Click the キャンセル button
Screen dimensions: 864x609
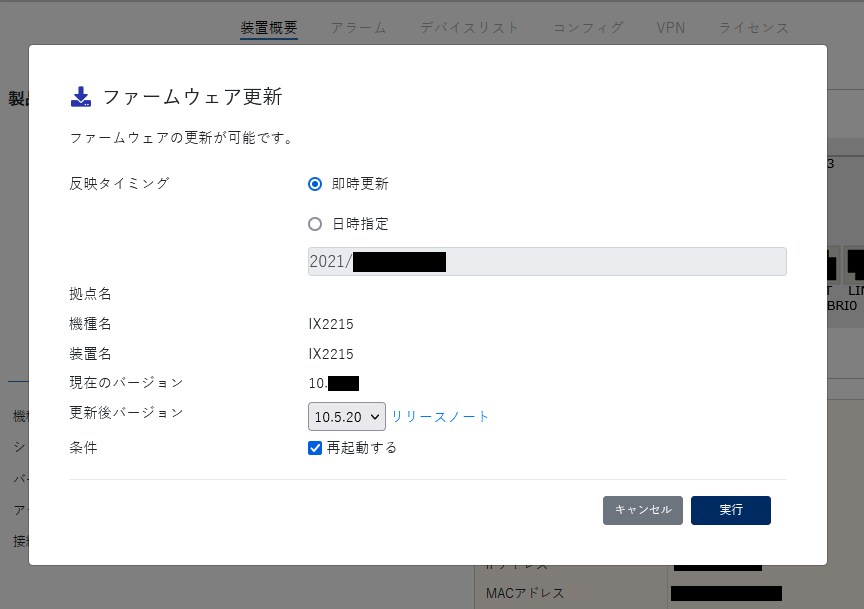coord(642,510)
